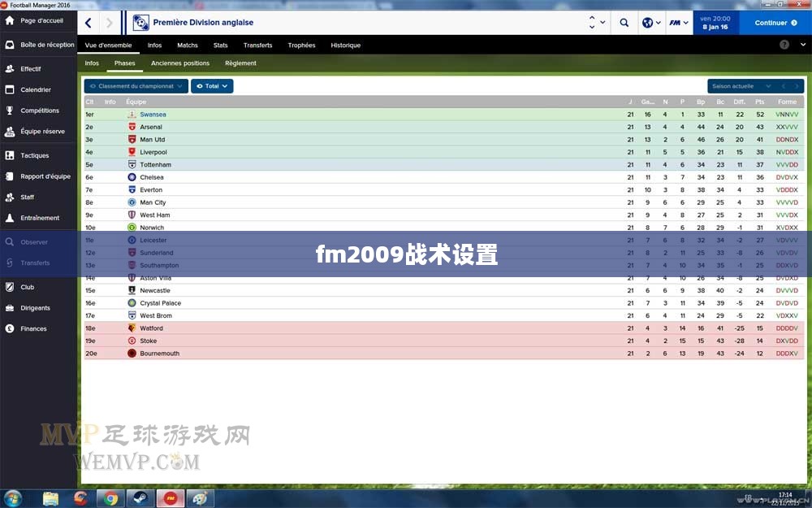Open File Explorer in taskbar

pyautogui.click(x=50, y=499)
